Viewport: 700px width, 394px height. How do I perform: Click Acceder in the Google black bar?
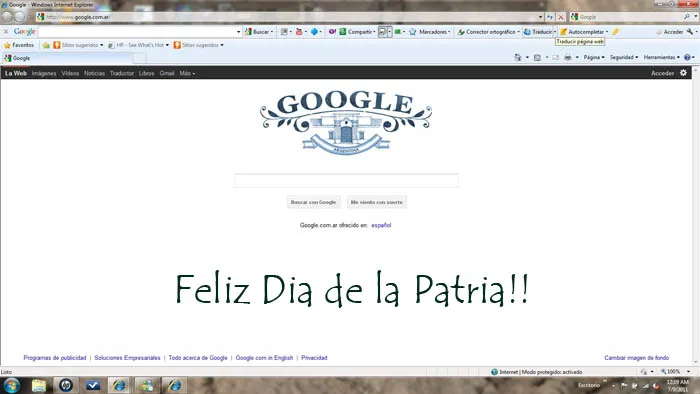pyautogui.click(x=662, y=73)
